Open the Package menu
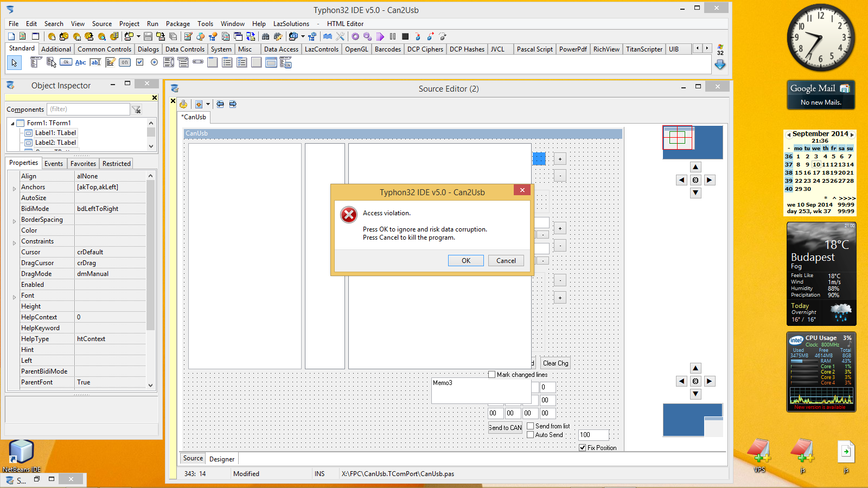 pos(178,24)
